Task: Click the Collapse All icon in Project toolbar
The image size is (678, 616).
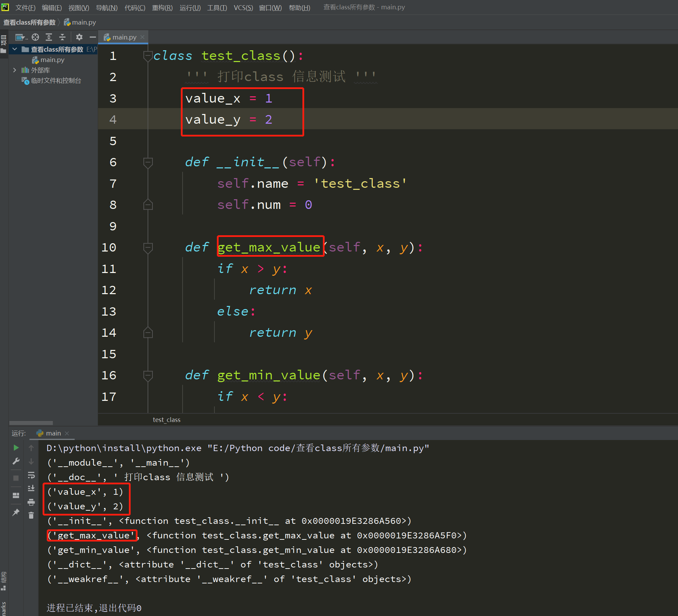Action: [62, 37]
